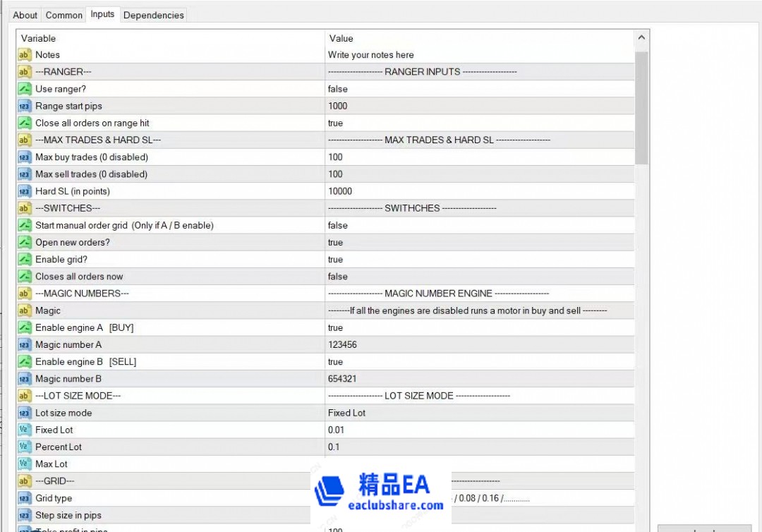Viewport: 762px width, 532px height.
Task: Click the integer icon beside Range start pips
Action: point(25,106)
